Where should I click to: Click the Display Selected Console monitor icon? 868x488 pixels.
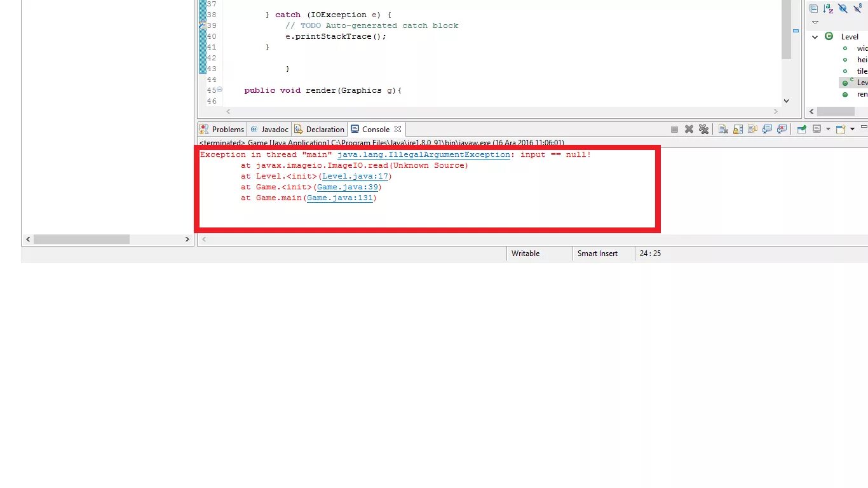[817, 129]
